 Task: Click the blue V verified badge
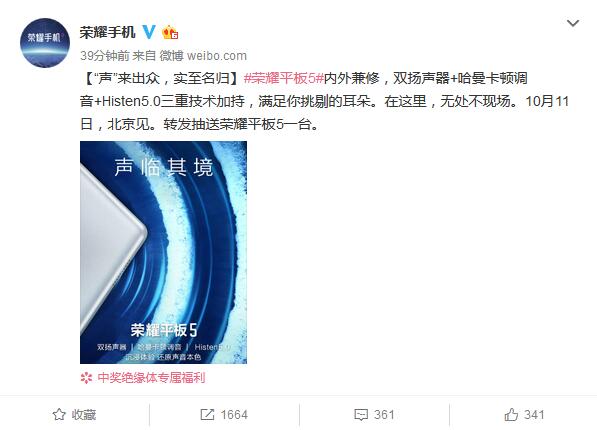pos(148,32)
